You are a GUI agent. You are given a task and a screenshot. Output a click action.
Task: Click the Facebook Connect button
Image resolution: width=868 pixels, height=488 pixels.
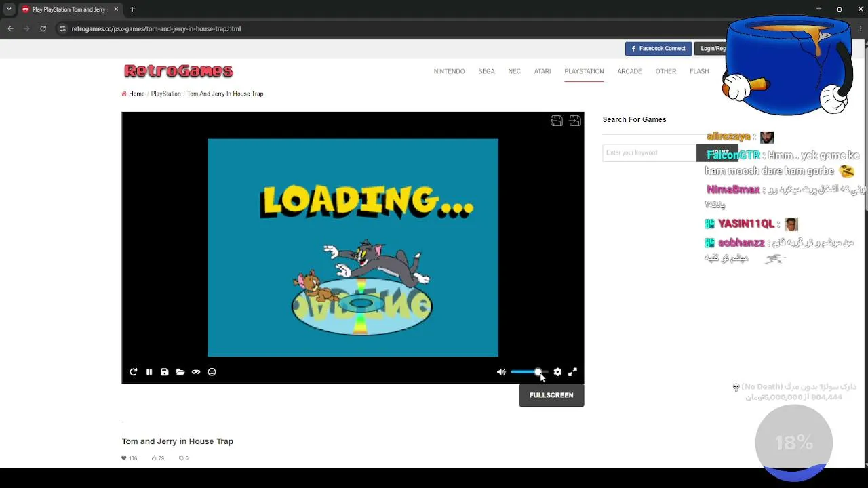coord(658,49)
